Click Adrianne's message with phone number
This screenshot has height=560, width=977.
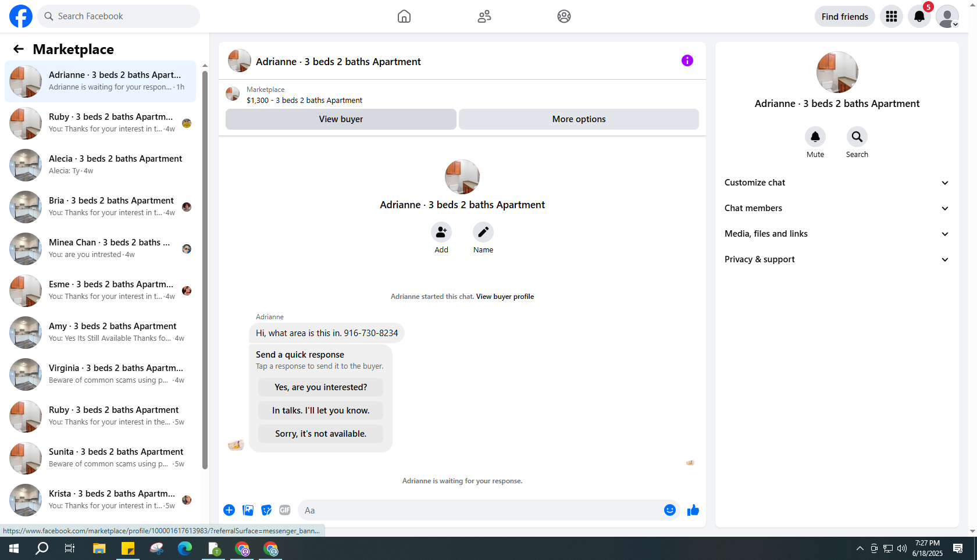point(327,333)
